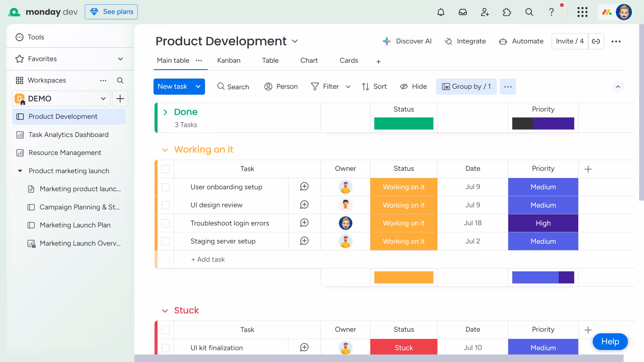Expand Filter options arrow
The image size is (644, 362).
(348, 87)
